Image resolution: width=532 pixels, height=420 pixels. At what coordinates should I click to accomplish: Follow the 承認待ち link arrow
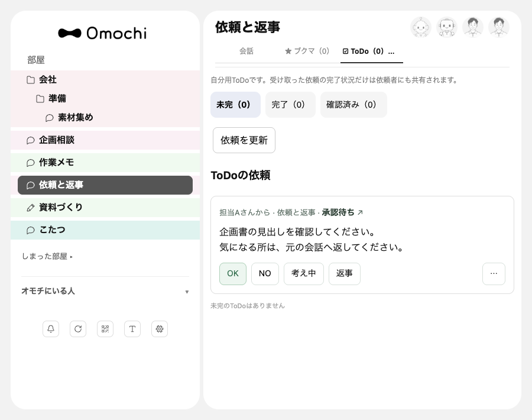coord(361,212)
